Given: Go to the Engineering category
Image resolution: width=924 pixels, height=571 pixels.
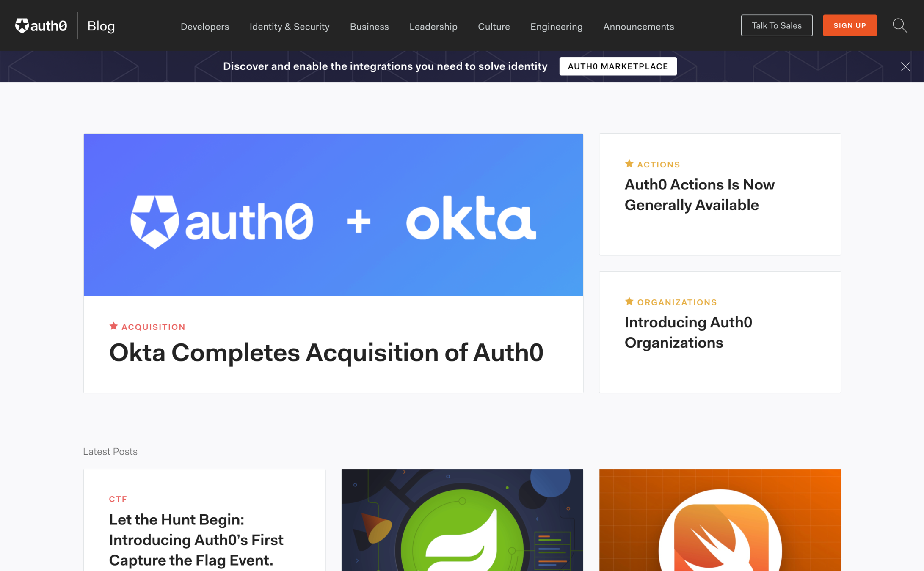Looking at the screenshot, I should pos(556,27).
